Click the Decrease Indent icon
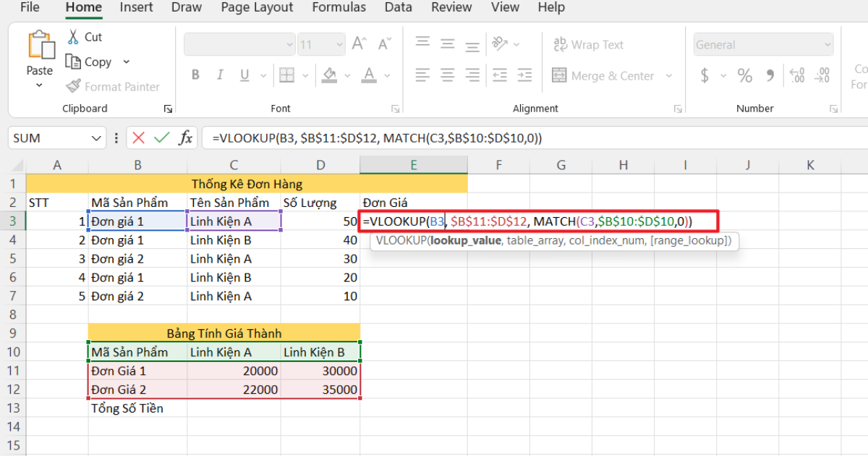 (501, 75)
